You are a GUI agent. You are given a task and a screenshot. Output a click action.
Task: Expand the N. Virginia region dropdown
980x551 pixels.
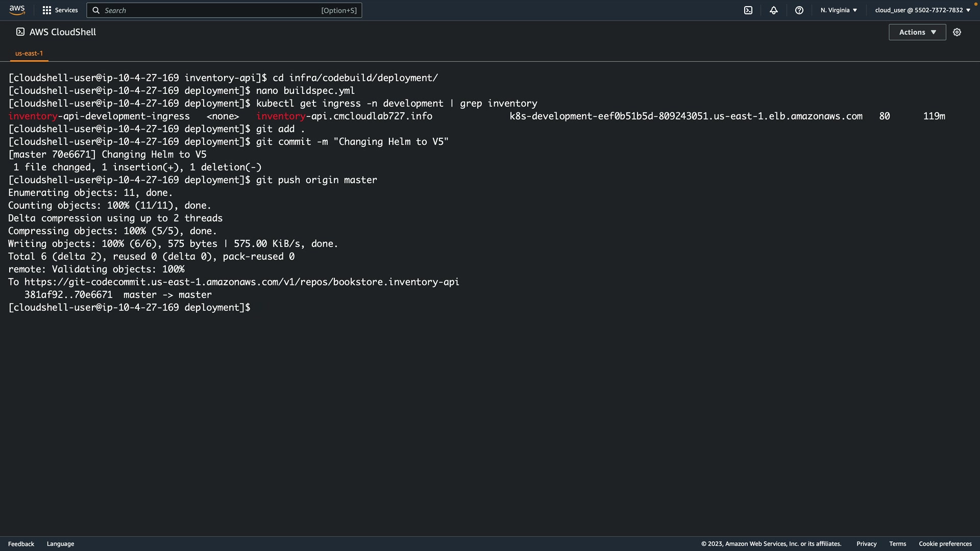(x=839, y=10)
